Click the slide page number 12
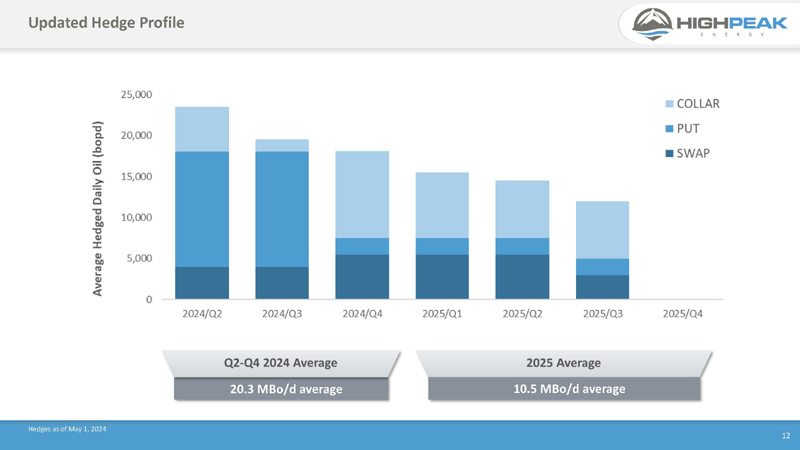This screenshot has height=450, width=800. click(x=785, y=436)
